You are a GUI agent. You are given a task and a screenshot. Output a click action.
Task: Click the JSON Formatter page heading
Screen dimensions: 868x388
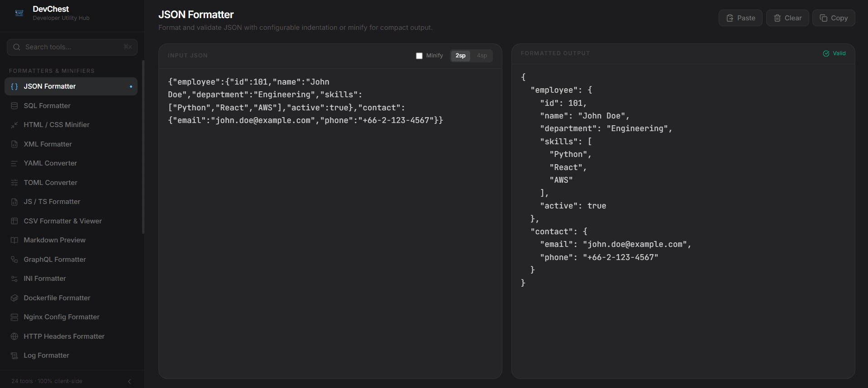[196, 14]
